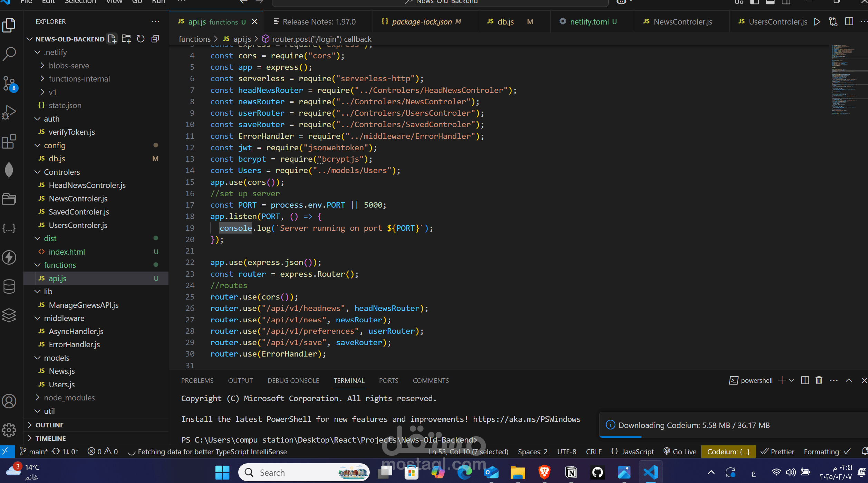Image resolution: width=868 pixels, height=483 pixels.
Task: Click New File icon in explorer header
Action: click(112, 39)
